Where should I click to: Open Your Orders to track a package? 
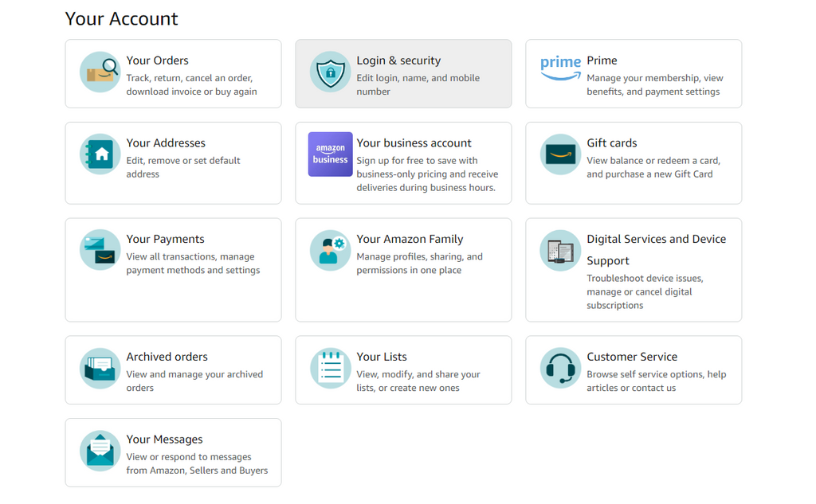(173, 73)
